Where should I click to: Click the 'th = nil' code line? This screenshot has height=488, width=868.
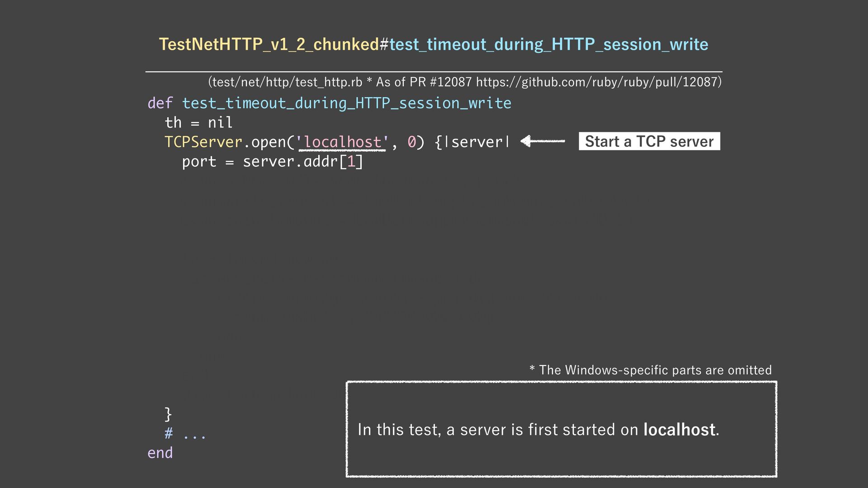click(198, 123)
